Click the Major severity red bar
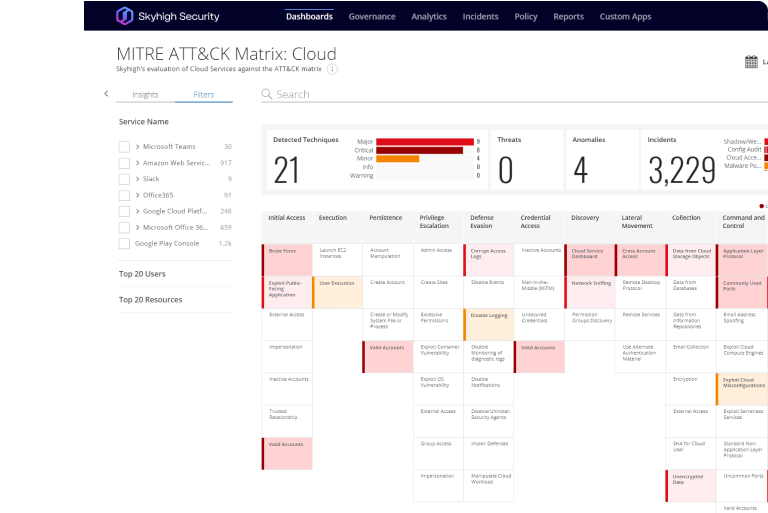 coord(425,142)
